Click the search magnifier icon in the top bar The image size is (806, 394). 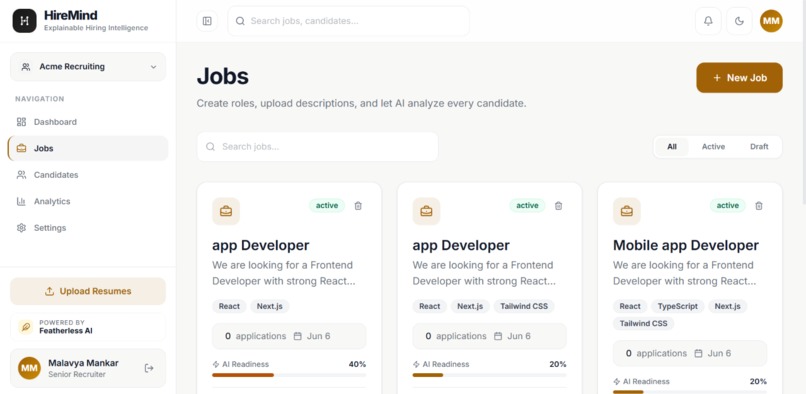(240, 21)
